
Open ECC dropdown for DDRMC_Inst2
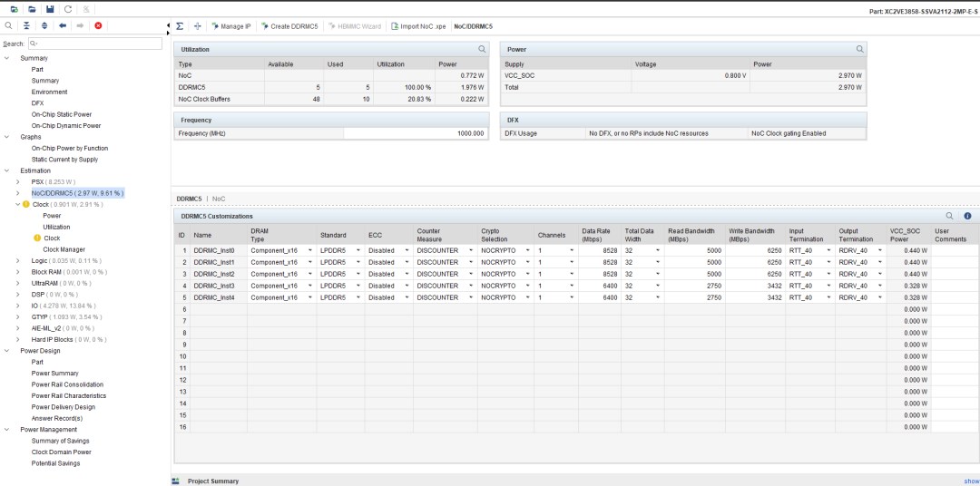coord(407,274)
